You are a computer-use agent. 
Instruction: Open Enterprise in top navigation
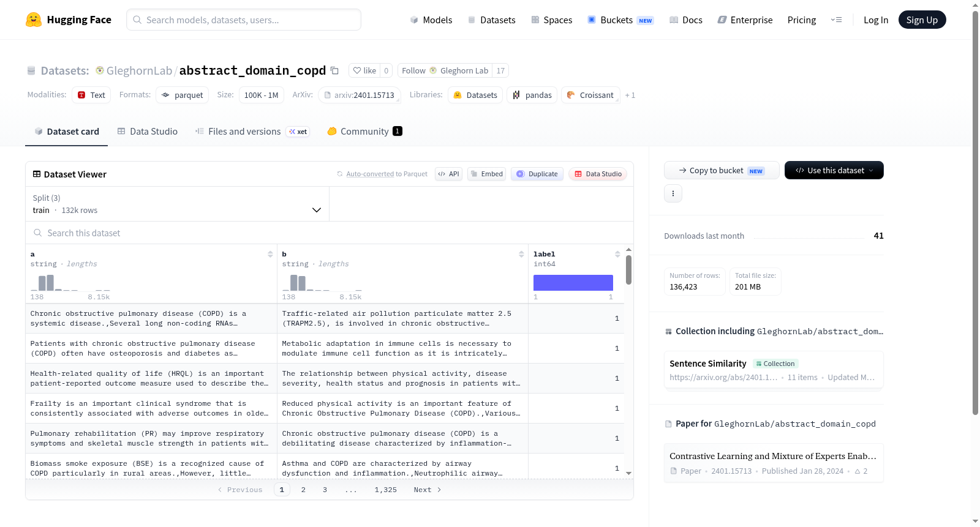click(745, 20)
